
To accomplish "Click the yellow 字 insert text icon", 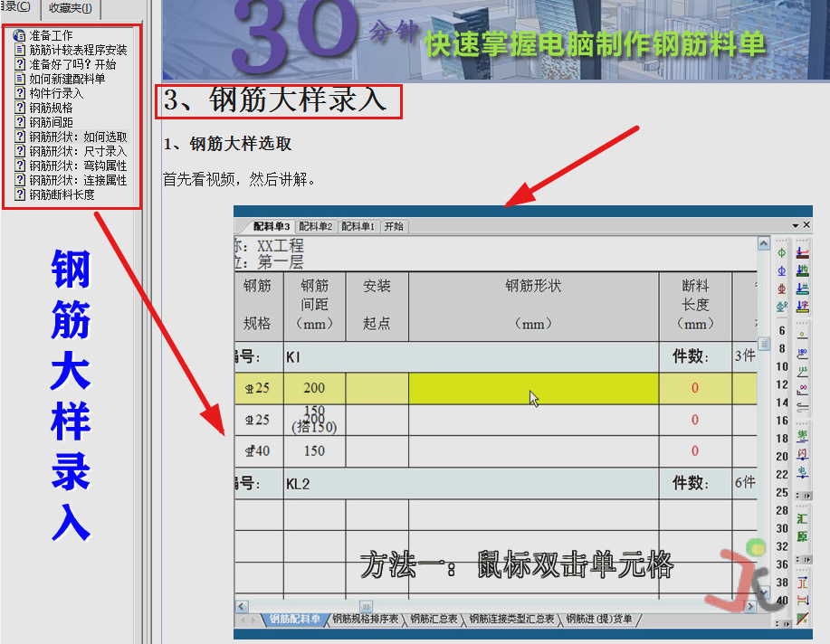I will pyautogui.click(x=803, y=307).
